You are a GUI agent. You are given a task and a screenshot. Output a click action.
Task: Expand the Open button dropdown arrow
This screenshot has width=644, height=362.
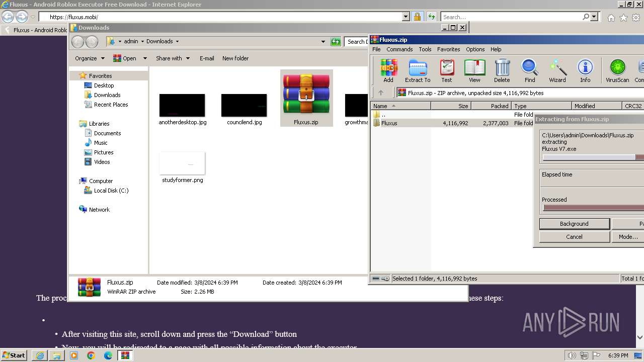point(145,58)
